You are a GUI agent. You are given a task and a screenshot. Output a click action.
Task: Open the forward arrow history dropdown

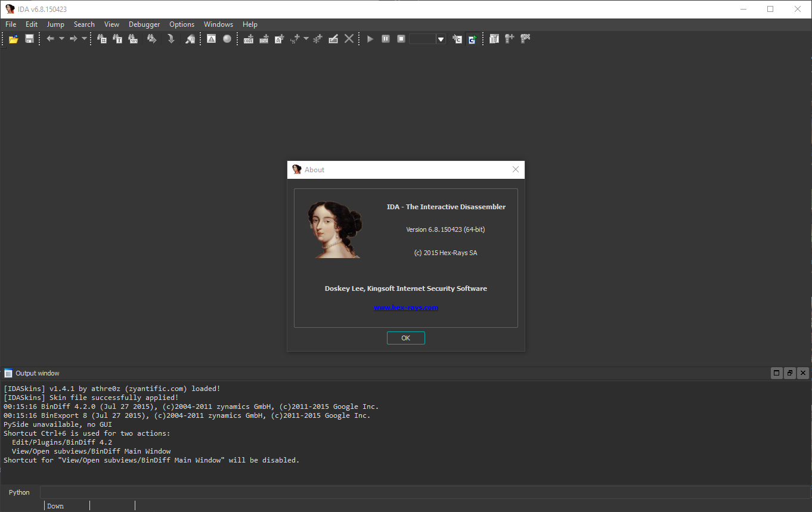[x=84, y=39]
